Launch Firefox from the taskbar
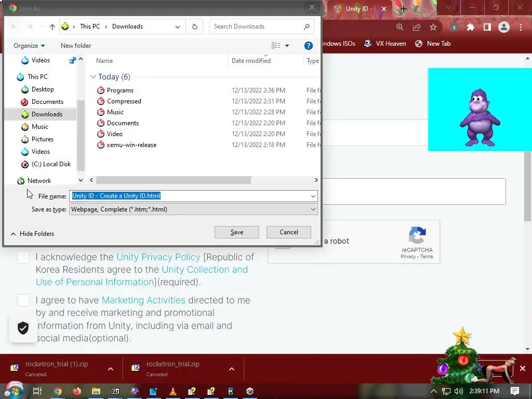This screenshot has width=532, height=399. [x=77, y=391]
